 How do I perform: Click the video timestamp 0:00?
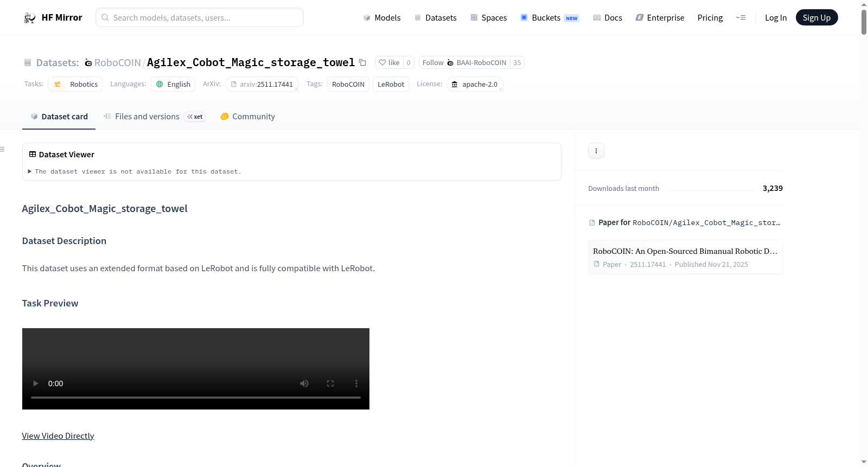(55, 383)
